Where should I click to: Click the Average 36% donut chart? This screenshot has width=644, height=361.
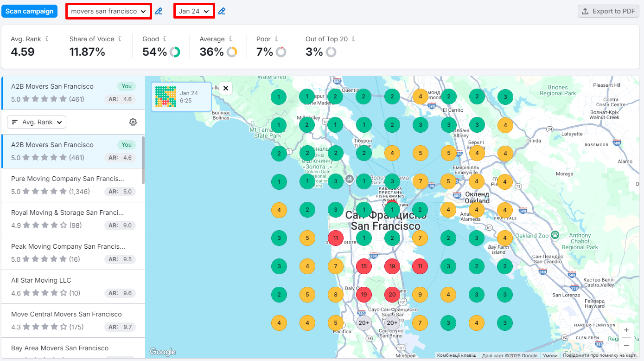(232, 52)
